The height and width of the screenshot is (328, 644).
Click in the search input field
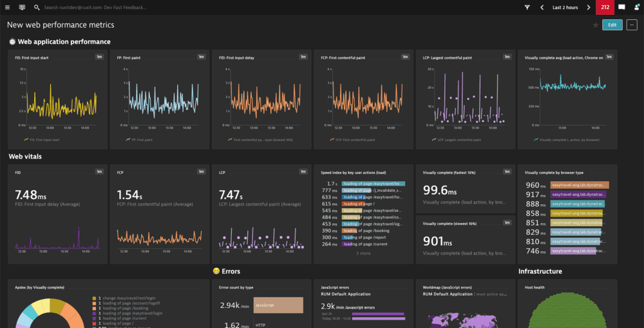pos(97,7)
